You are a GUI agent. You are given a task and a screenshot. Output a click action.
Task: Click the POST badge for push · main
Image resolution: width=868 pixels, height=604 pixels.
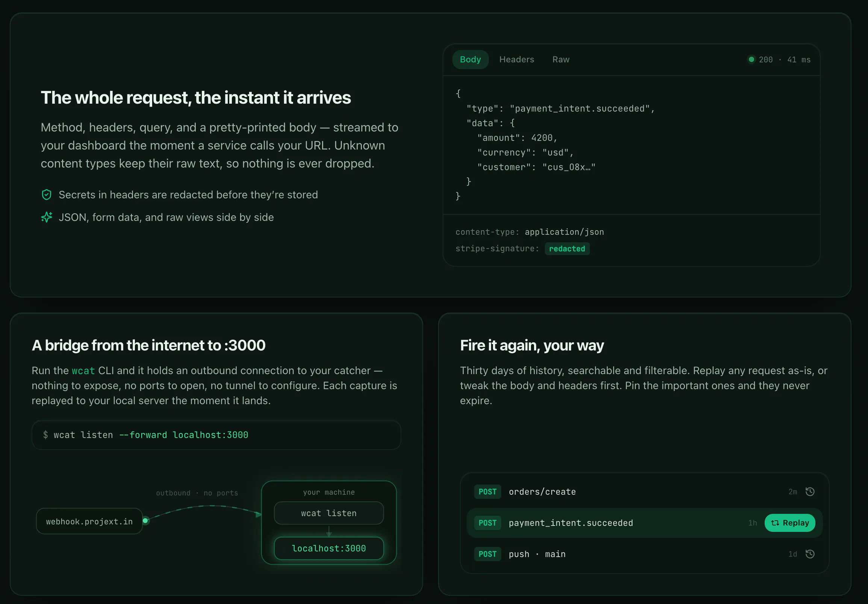click(x=487, y=554)
